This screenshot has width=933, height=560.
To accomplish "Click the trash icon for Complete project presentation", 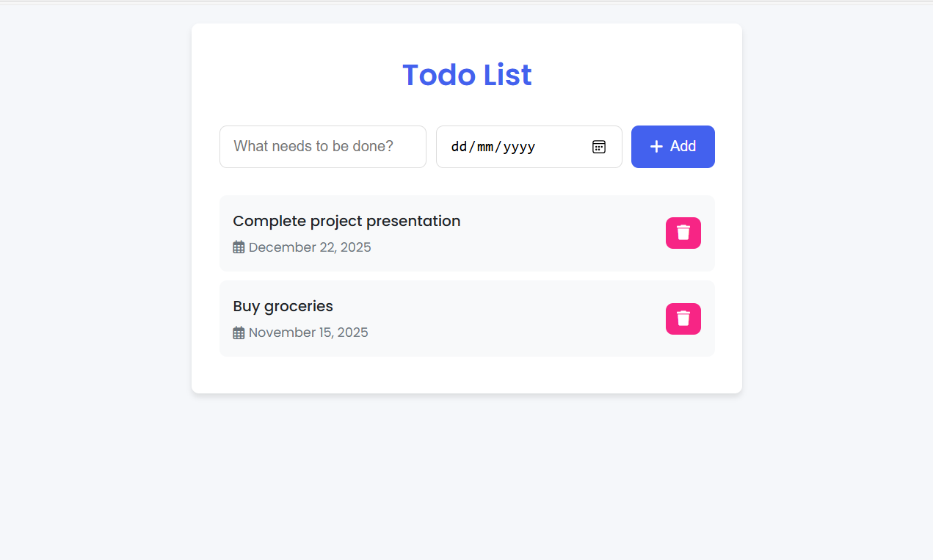I will pos(683,233).
